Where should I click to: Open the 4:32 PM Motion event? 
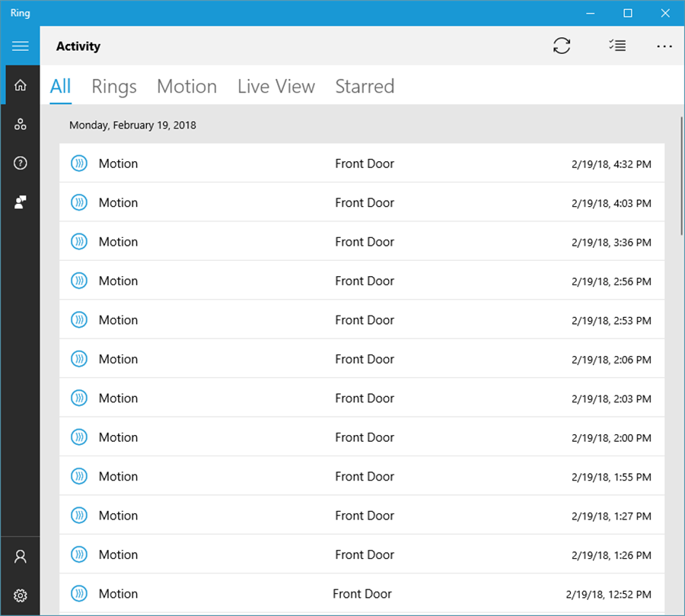(362, 164)
